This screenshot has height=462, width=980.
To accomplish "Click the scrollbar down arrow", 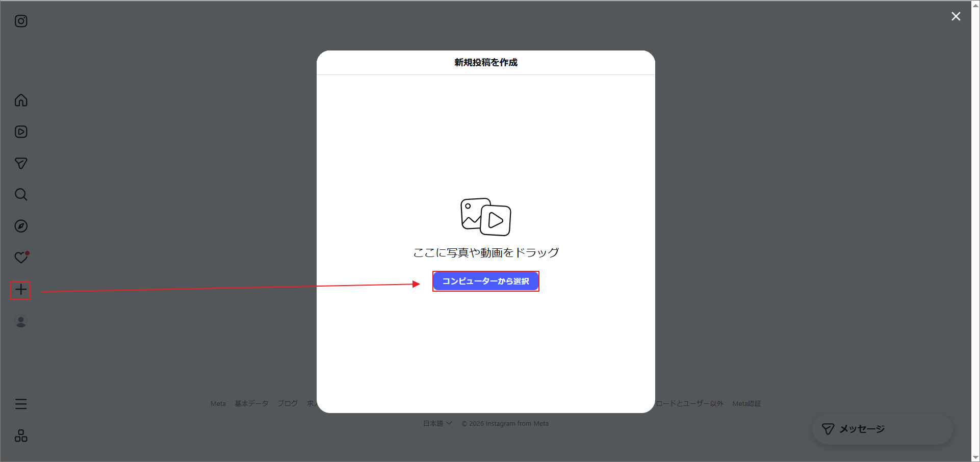I will (975, 457).
